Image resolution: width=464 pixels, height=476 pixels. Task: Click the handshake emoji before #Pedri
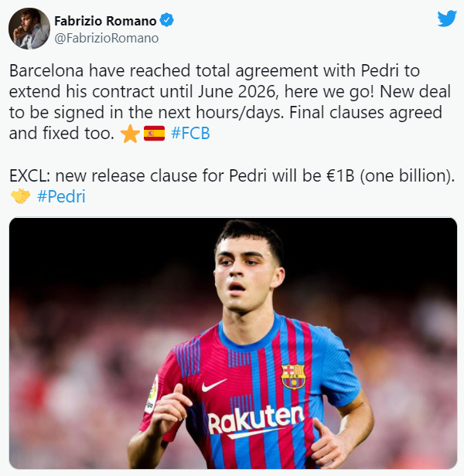point(20,196)
